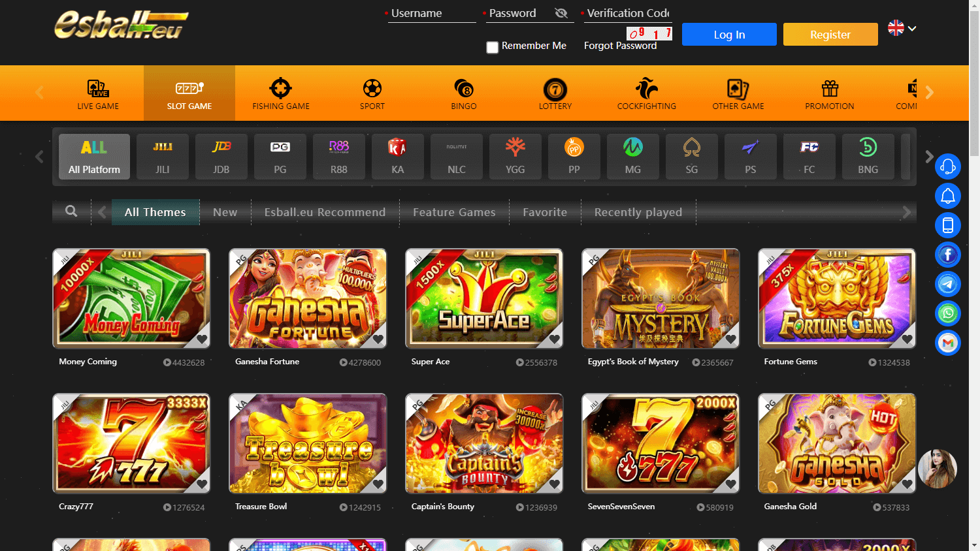Filter slots by PP platform

574,157
